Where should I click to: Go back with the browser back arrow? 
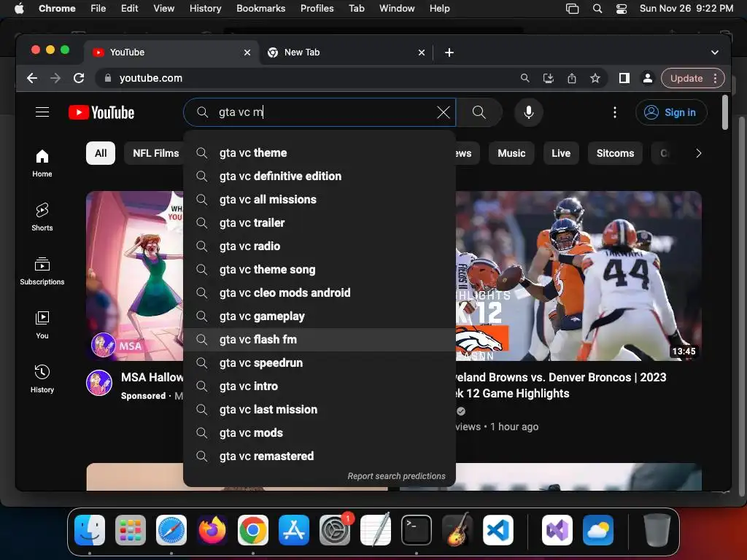[32, 78]
